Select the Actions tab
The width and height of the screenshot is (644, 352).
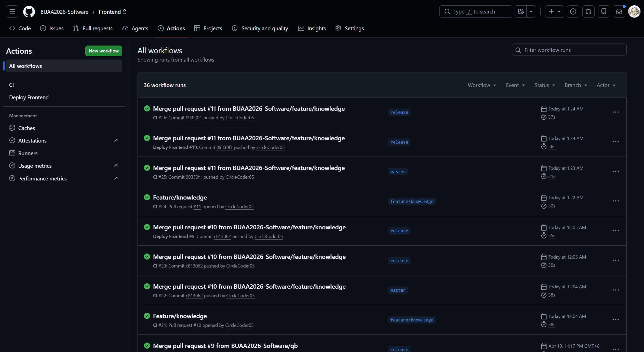pos(171,28)
